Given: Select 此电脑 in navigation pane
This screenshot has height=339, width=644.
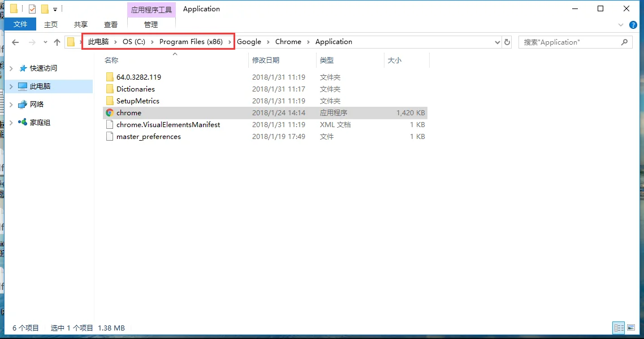Looking at the screenshot, I should 40,86.
